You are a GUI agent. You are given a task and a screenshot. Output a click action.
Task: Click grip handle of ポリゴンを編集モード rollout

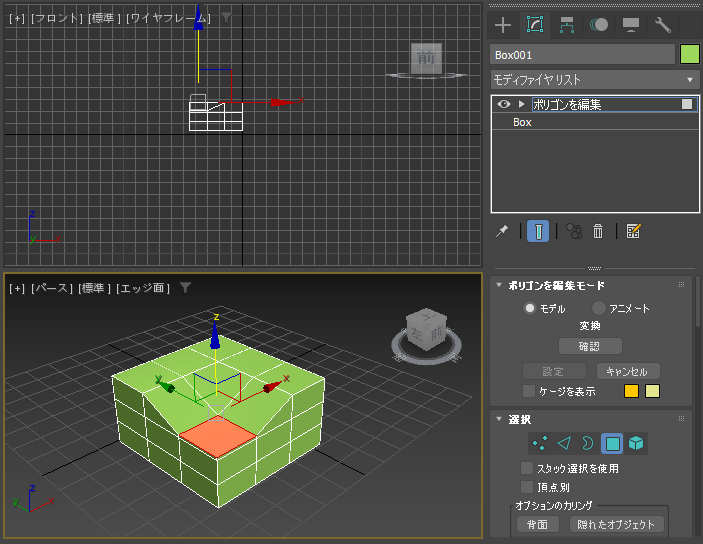click(x=681, y=285)
